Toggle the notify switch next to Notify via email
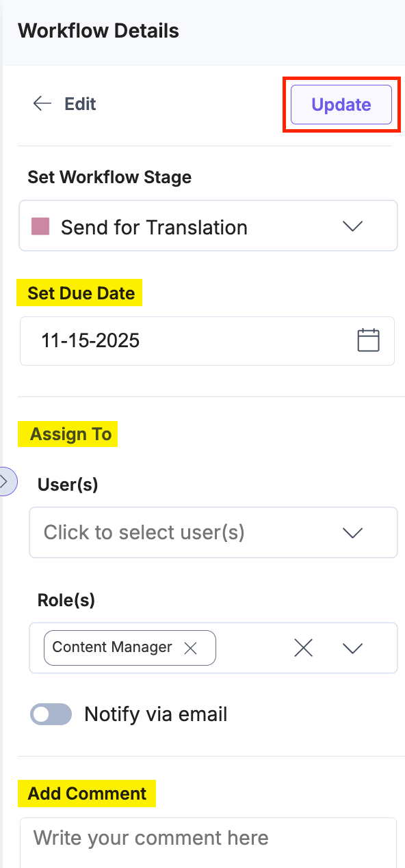This screenshot has height=868, width=405. (51, 714)
